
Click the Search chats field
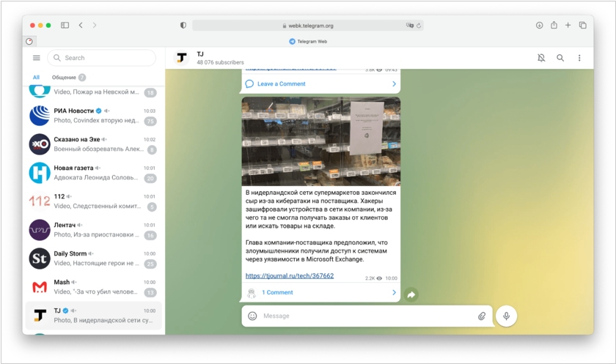pos(102,58)
